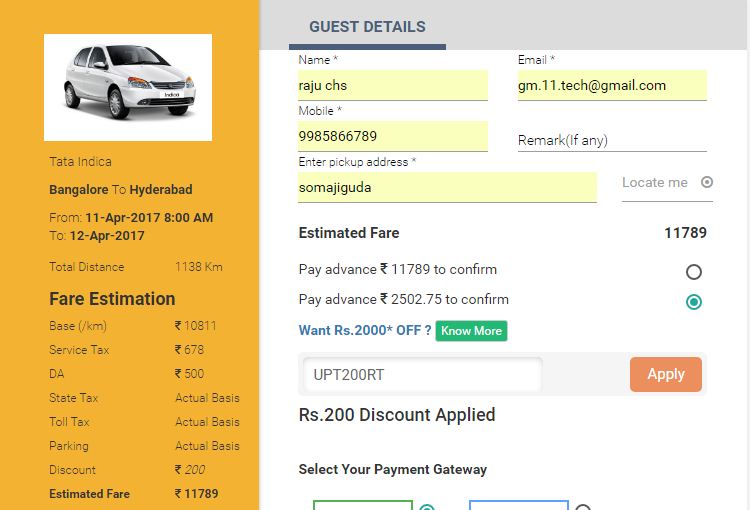Click the blue-bordered payment gateway box

click(x=518, y=504)
